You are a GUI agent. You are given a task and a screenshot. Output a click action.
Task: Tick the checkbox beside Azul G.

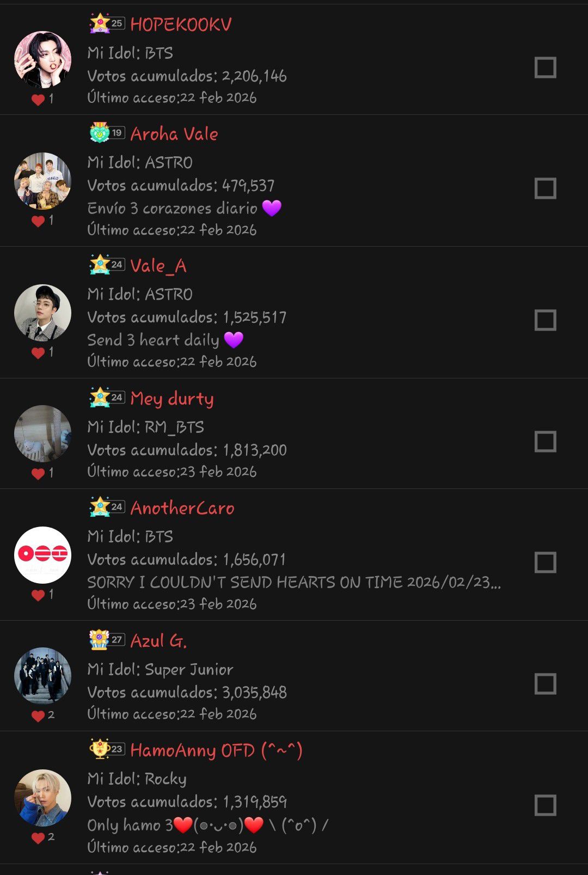pyautogui.click(x=546, y=684)
